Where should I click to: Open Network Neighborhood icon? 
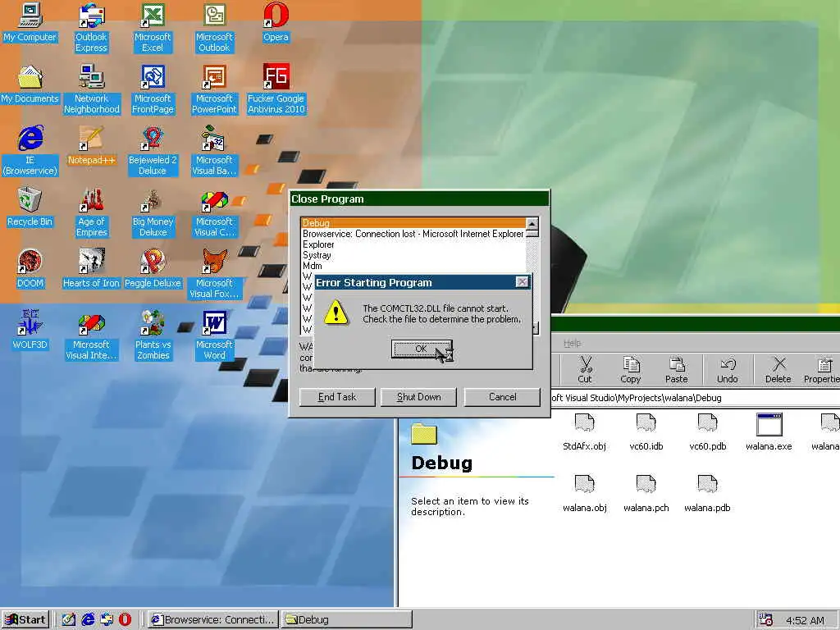(92, 89)
